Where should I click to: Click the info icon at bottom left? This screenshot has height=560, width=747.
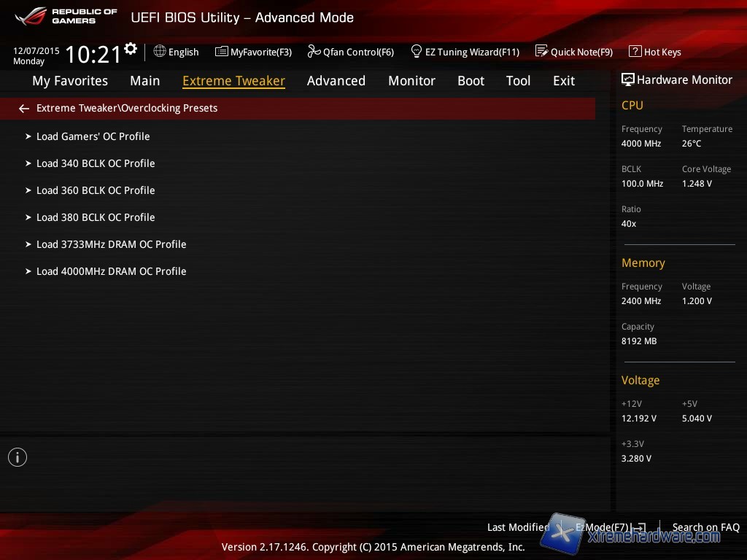18,457
